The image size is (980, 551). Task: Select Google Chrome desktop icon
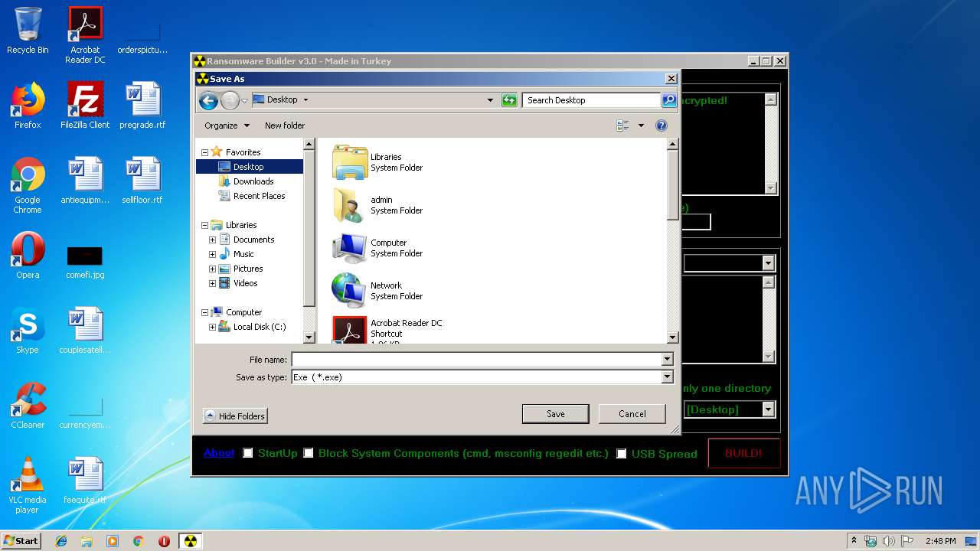click(28, 185)
